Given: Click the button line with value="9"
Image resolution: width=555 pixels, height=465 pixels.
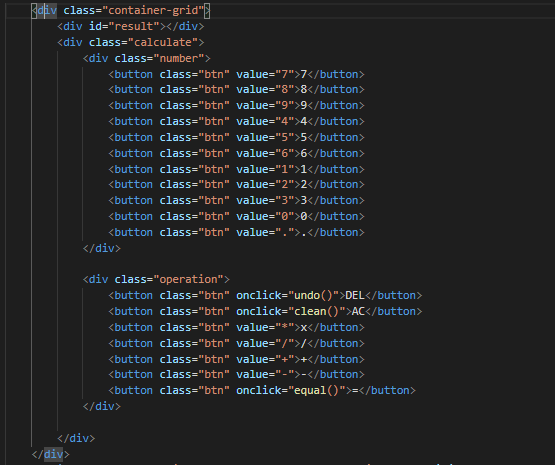Looking at the screenshot, I should click(x=236, y=105).
